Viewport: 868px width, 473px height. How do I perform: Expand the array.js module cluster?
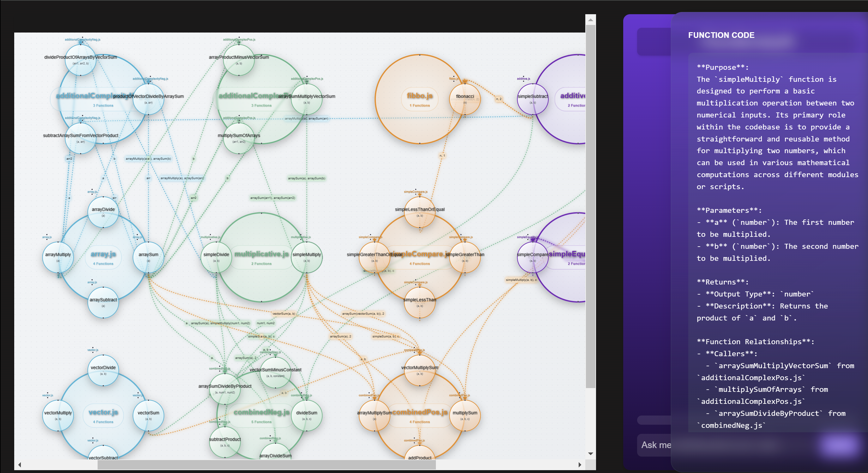tap(103, 254)
